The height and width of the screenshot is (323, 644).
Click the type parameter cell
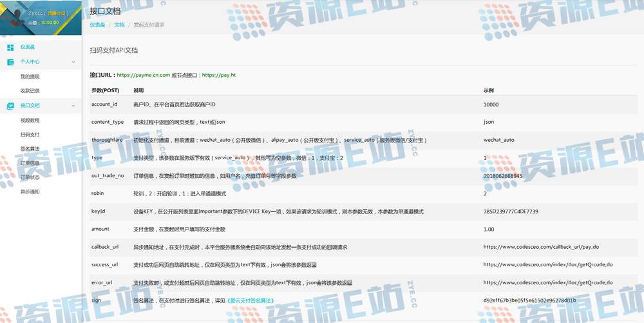click(x=97, y=158)
